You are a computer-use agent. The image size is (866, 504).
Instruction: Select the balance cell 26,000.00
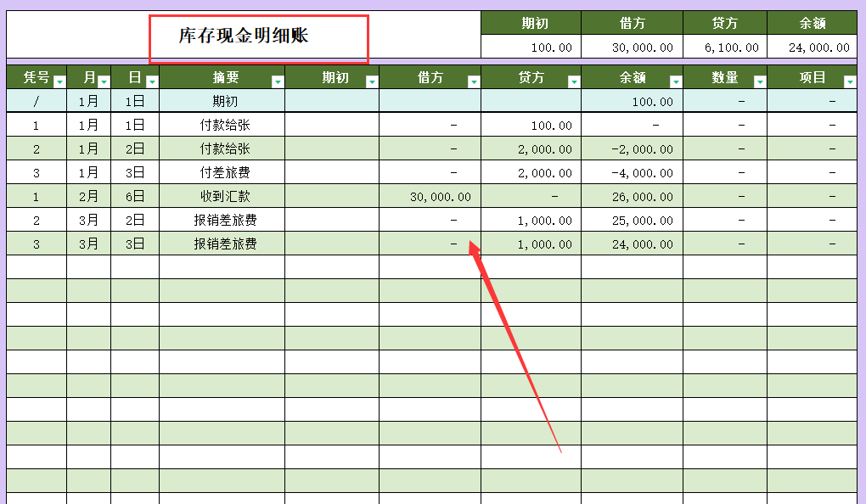pos(632,197)
